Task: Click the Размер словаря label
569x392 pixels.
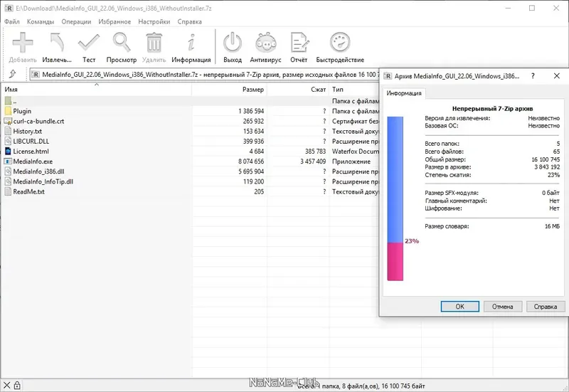Action: [x=447, y=226]
